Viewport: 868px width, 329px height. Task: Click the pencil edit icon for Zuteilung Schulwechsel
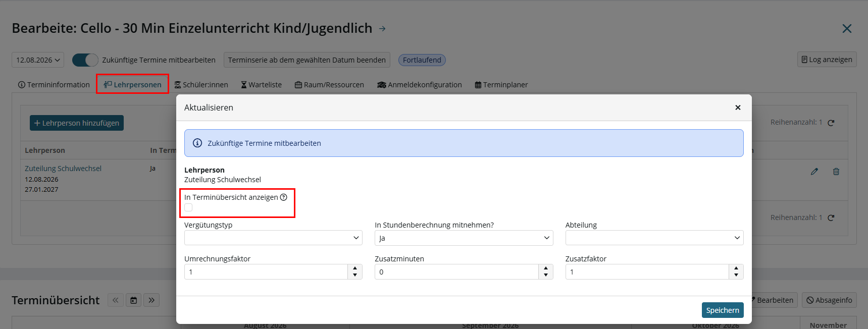pyautogui.click(x=814, y=172)
